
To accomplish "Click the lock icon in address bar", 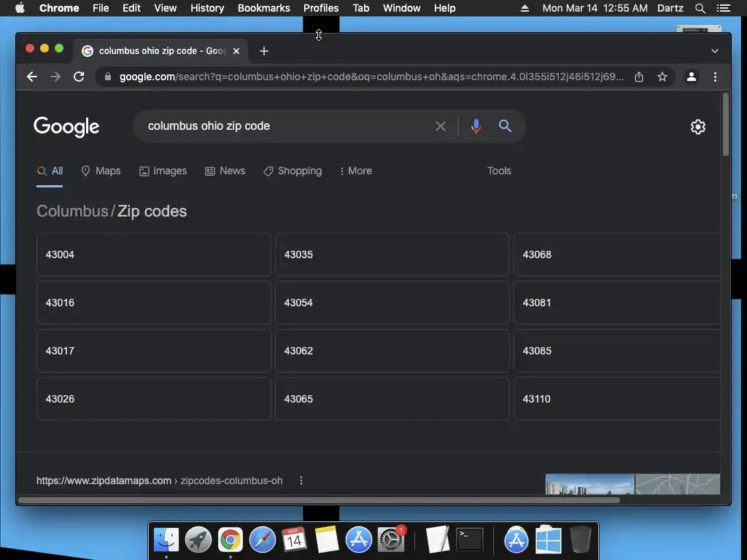I will 108,77.
